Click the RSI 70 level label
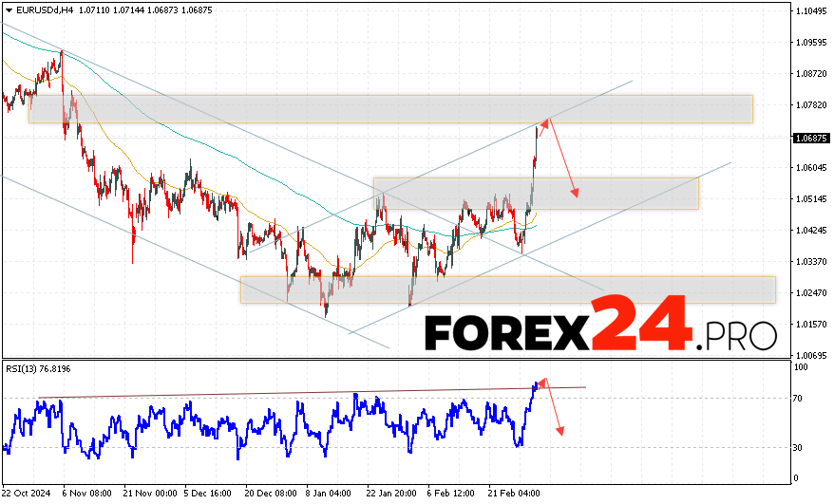834x504 pixels. coord(800,399)
